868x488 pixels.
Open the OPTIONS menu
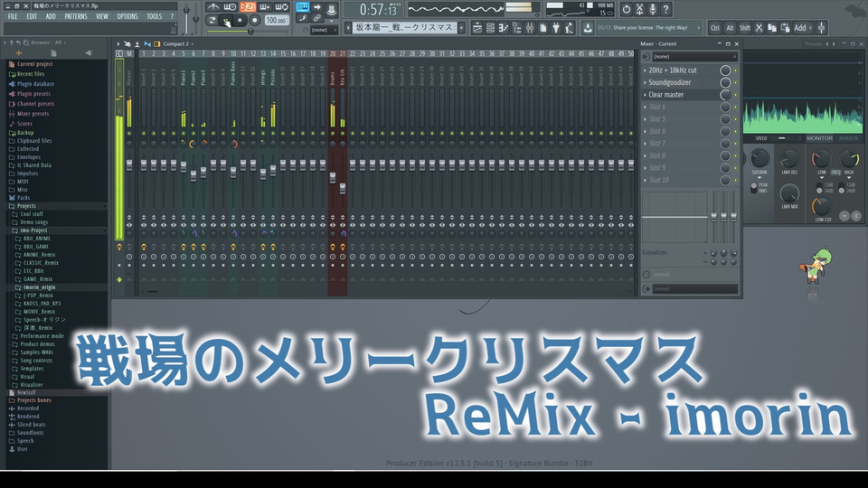click(x=127, y=16)
